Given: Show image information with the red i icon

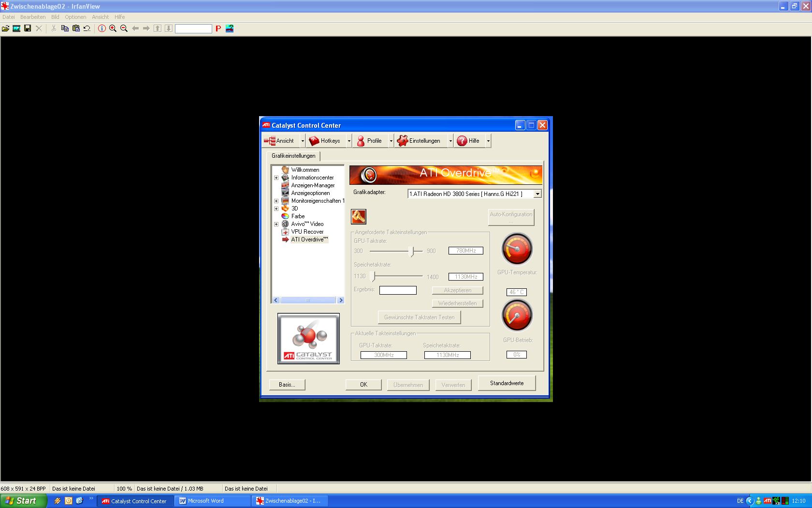Looking at the screenshot, I should [x=101, y=29].
